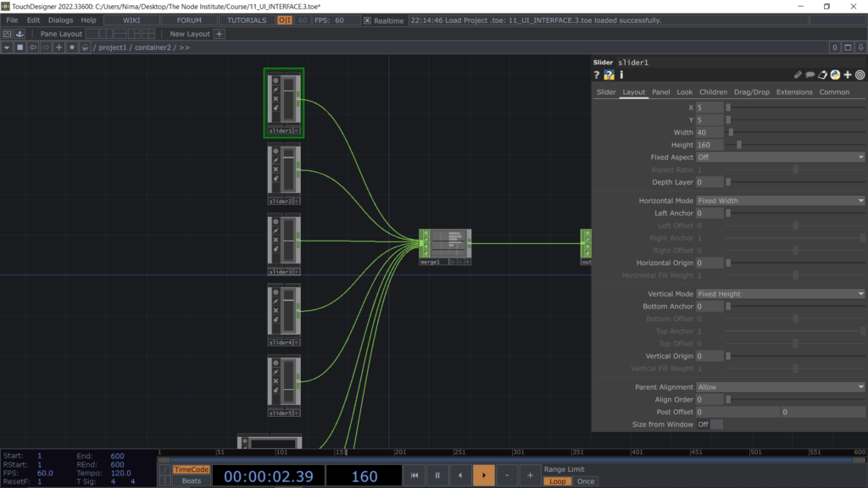Go forward with the right arrow icon
868x488 pixels.
(46, 47)
